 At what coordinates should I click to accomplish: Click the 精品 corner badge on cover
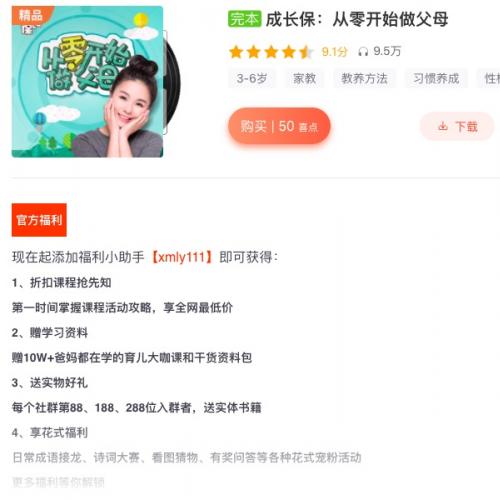click(30, 15)
